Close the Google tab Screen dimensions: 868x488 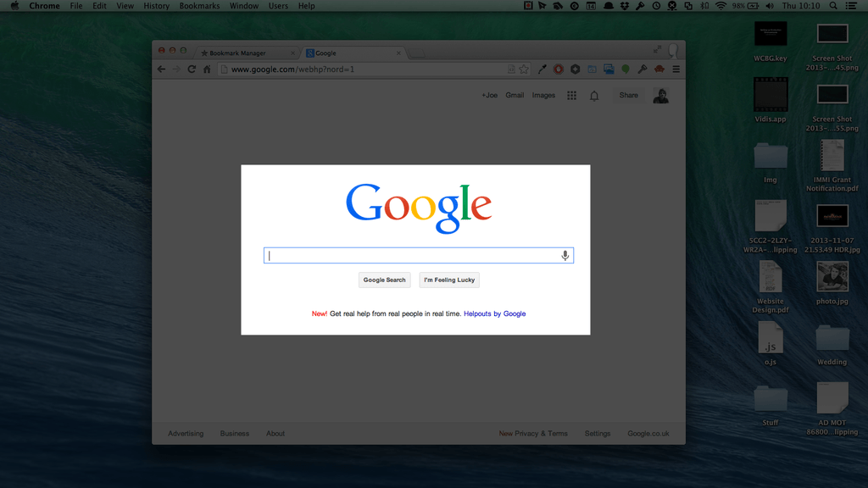tap(398, 53)
